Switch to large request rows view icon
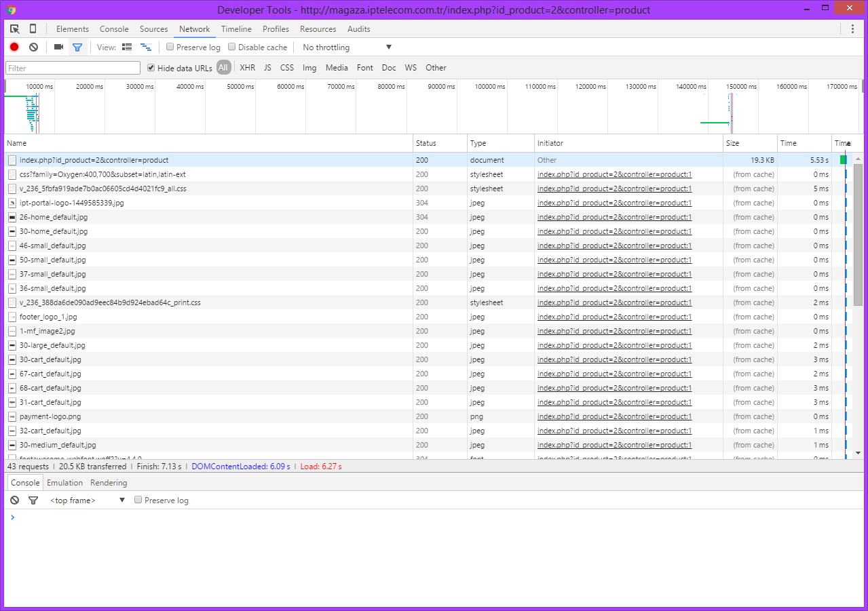 (x=127, y=47)
